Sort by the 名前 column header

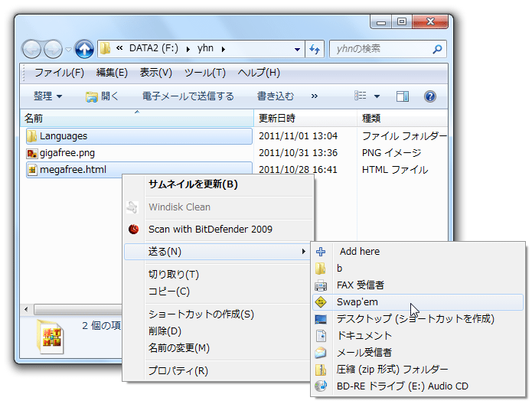pos(137,118)
